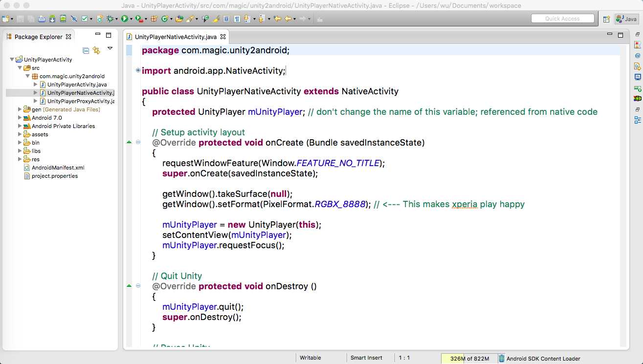
Task: Select the Package Explorer tab
Action: (x=39, y=37)
